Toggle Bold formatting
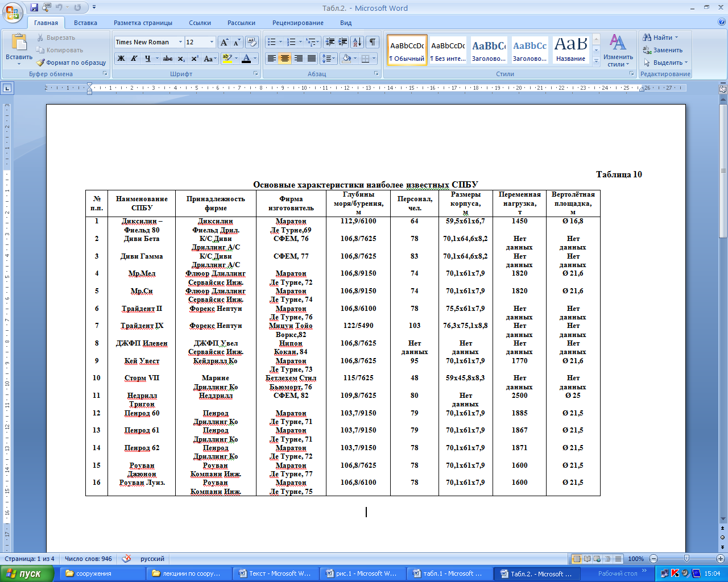This screenshot has height=582, width=728. pyautogui.click(x=121, y=59)
